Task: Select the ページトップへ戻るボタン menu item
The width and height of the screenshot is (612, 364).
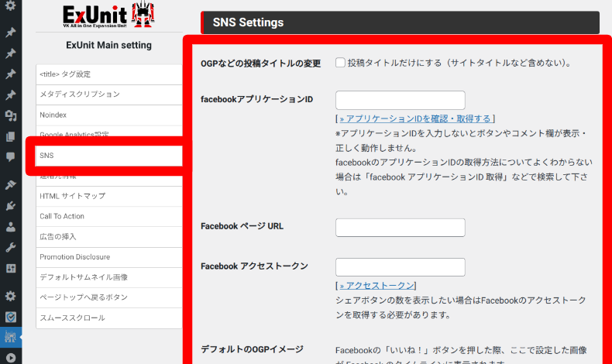Action: (x=109, y=297)
